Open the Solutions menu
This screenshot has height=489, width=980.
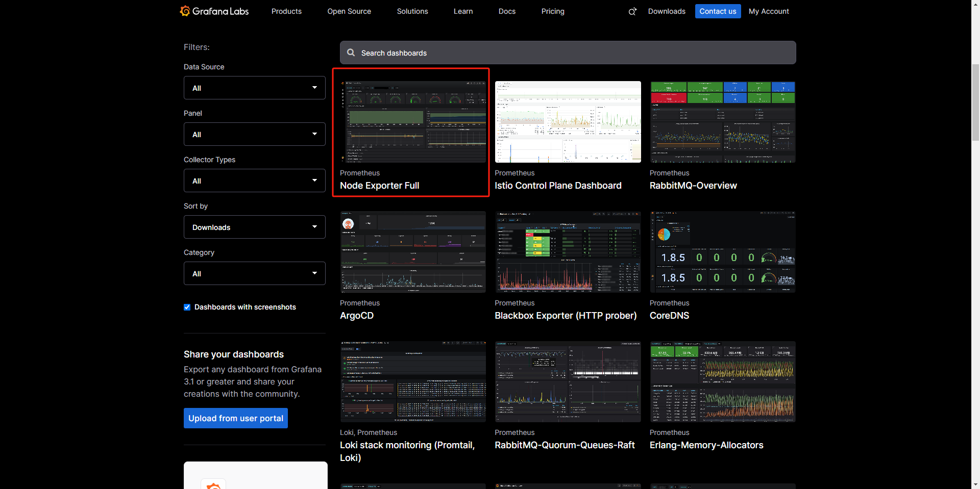[412, 11]
